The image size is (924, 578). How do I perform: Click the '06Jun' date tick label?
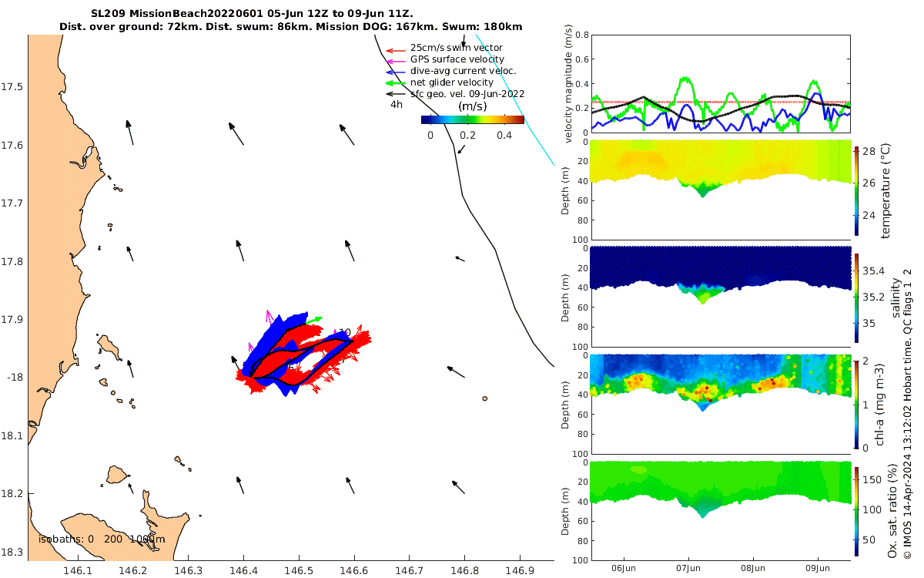click(623, 569)
